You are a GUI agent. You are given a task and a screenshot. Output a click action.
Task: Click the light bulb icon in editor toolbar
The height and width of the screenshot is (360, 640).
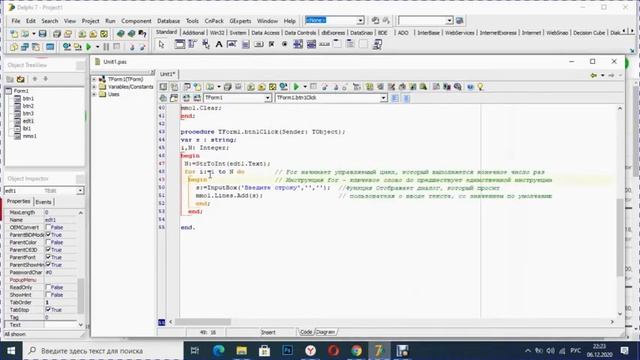480,87
